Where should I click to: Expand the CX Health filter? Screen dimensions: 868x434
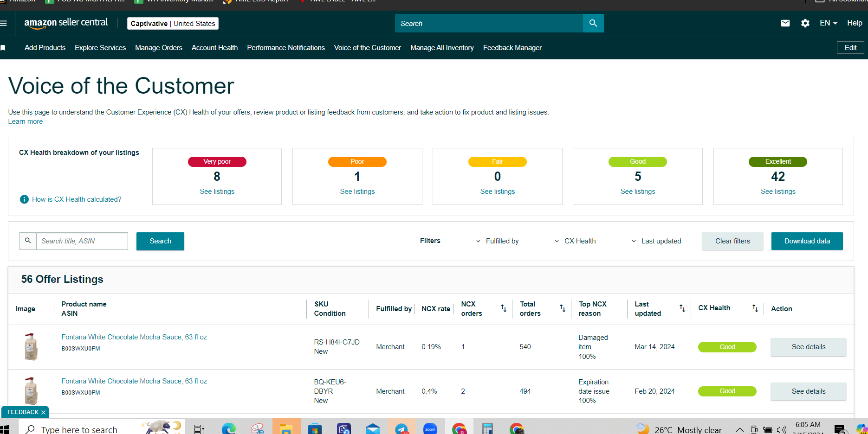575,241
